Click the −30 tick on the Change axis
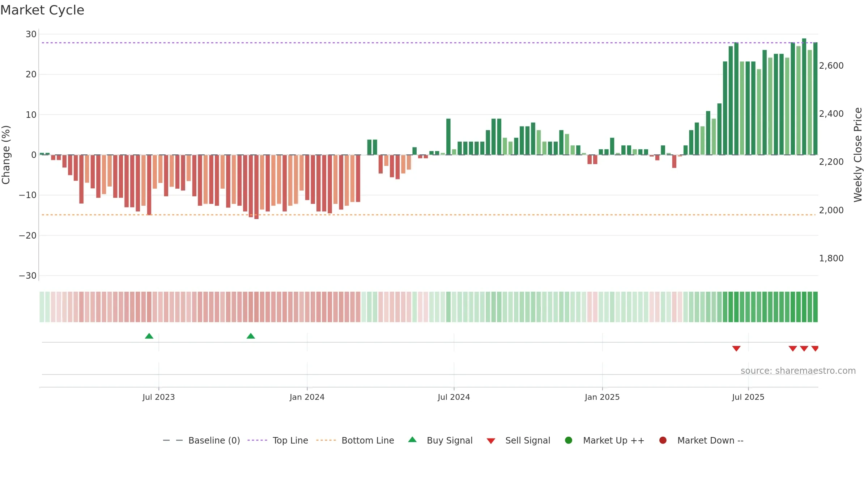 (28, 276)
